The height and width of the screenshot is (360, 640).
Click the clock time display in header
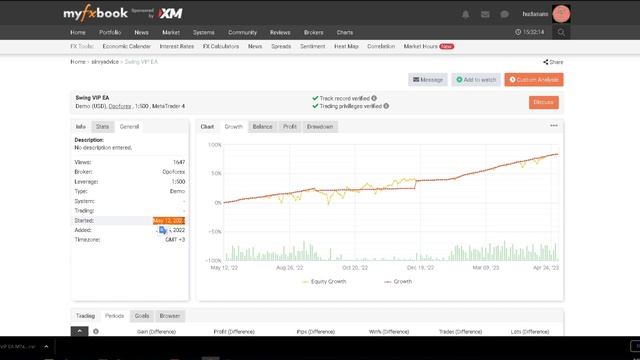[x=529, y=32]
